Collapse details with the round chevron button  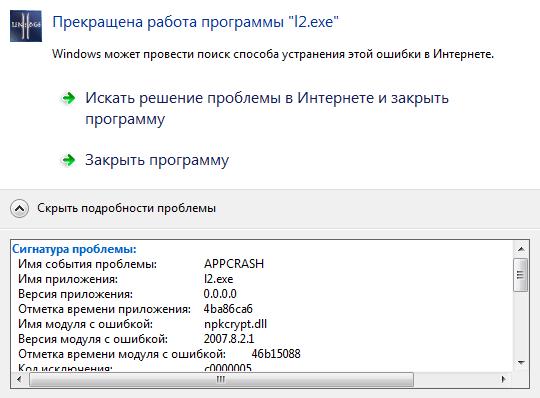click(20, 208)
